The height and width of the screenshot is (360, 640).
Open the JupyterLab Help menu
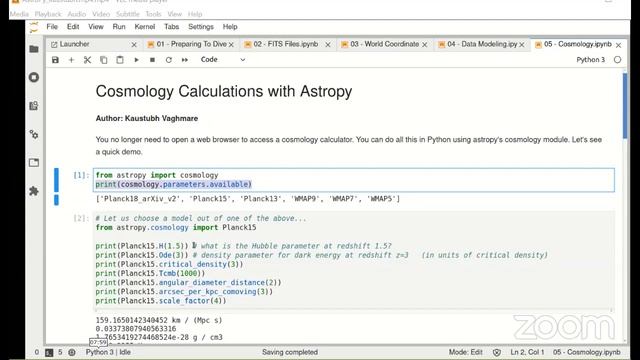(230, 27)
